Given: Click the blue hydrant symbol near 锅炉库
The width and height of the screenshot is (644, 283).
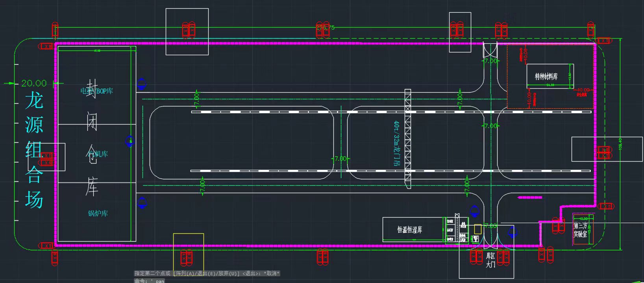Looking at the screenshot, I should click(142, 203).
